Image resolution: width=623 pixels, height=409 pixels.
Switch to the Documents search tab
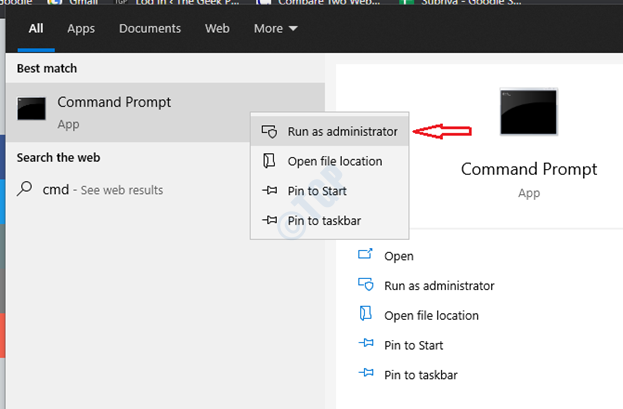[x=150, y=29]
